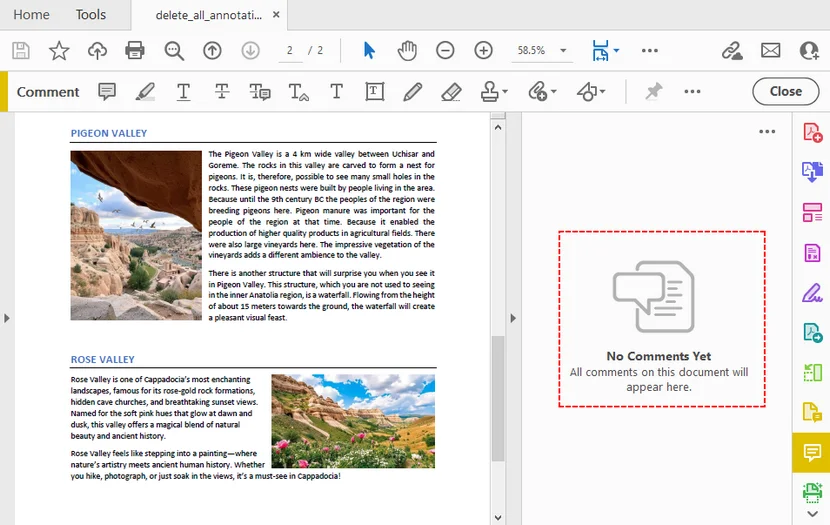Open the Find text magnifier
The image size is (830, 525).
pos(174,51)
